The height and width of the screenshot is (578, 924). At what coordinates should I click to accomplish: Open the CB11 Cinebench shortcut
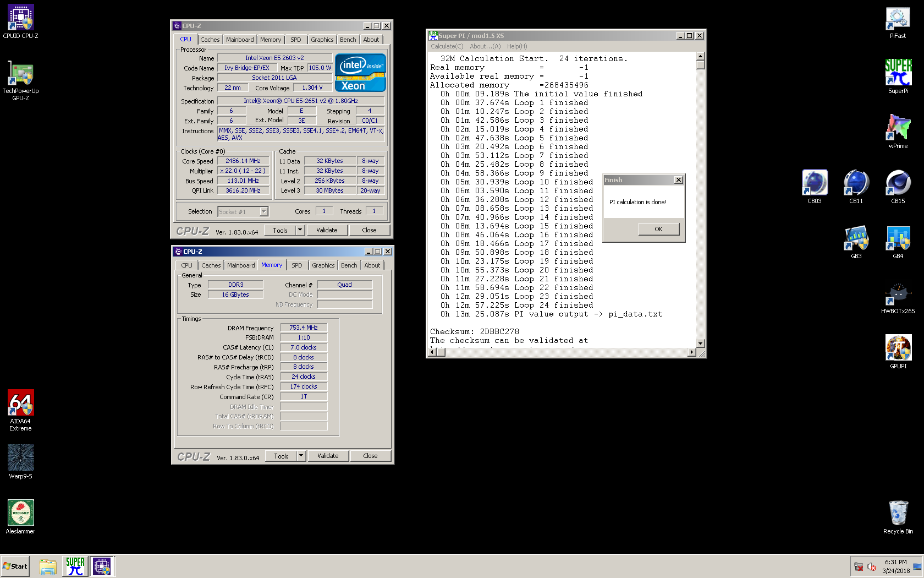tap(856, 187)
